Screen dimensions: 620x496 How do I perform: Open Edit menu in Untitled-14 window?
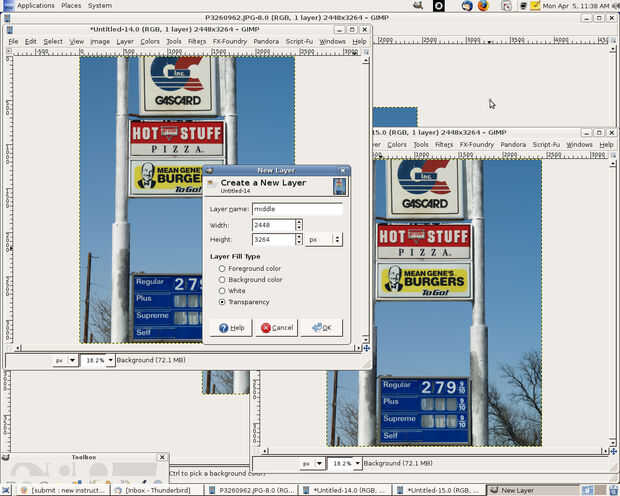point(30,41)
